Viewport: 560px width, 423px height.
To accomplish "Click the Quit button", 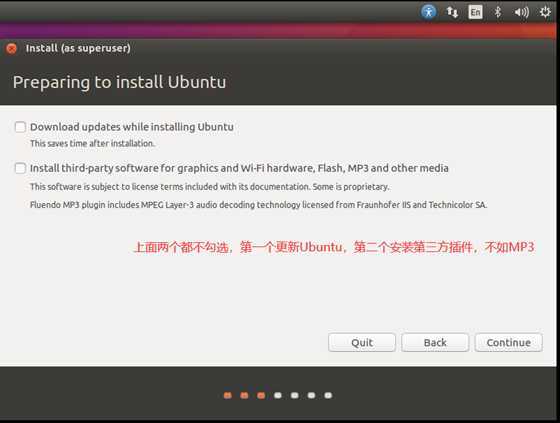I will click(362, 343).
